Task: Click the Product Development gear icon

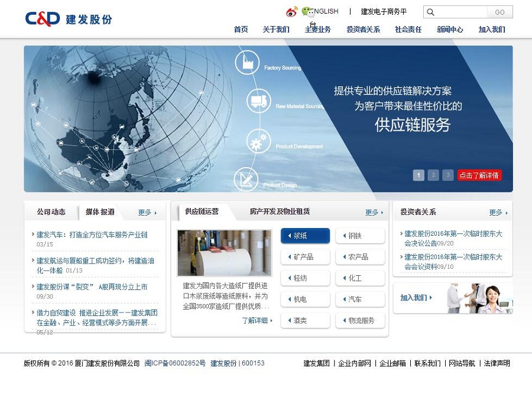Action: pos(258,141)
